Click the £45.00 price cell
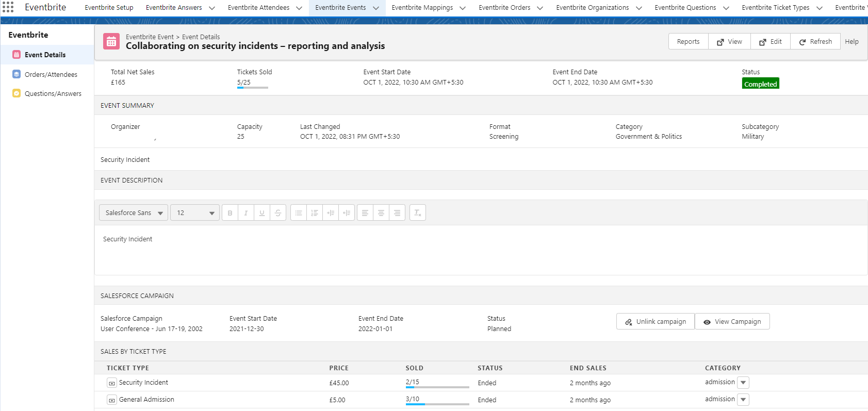 click(x=339, y=383)
